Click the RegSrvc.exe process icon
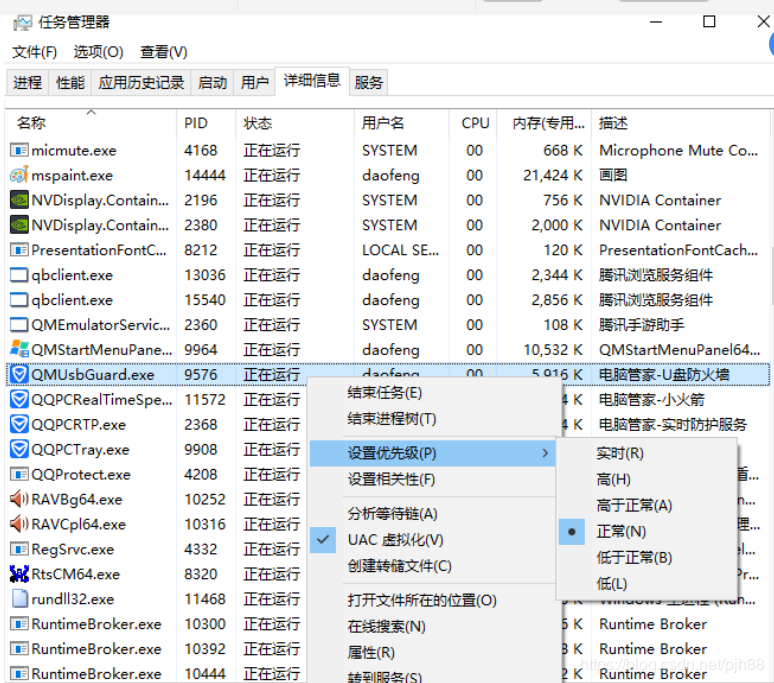774x683 pixels. 19,549
